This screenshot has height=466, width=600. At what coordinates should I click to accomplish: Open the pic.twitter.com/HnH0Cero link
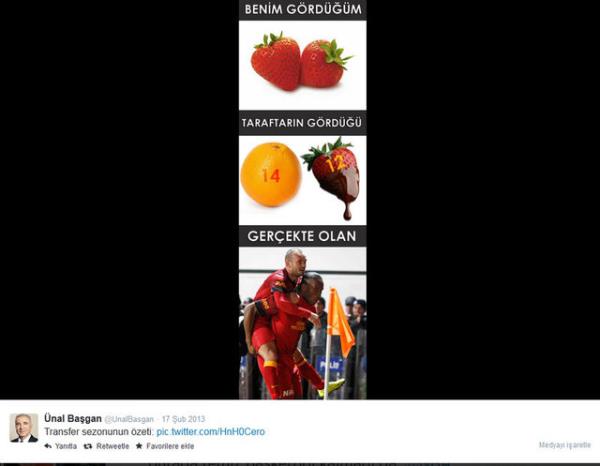[210, 432]
